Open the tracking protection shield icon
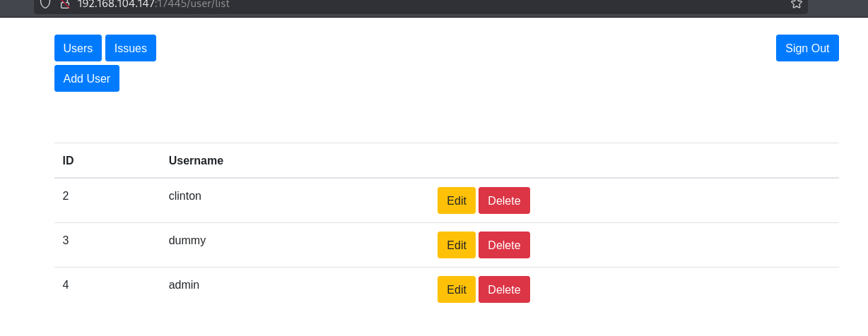Image resolution: width=868 pixels, height=336 pixels. click(45, 4)
